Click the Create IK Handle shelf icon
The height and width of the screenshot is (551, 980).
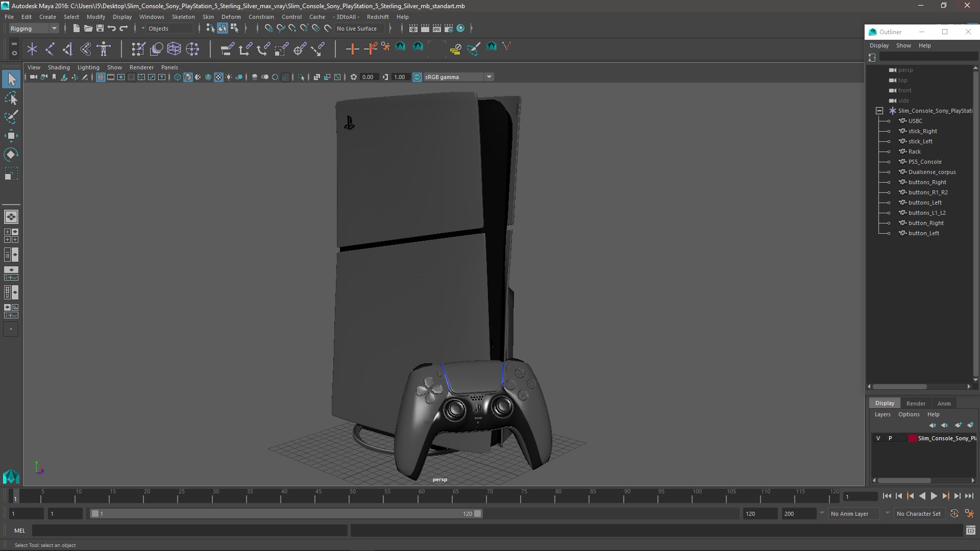pos(68,49)
